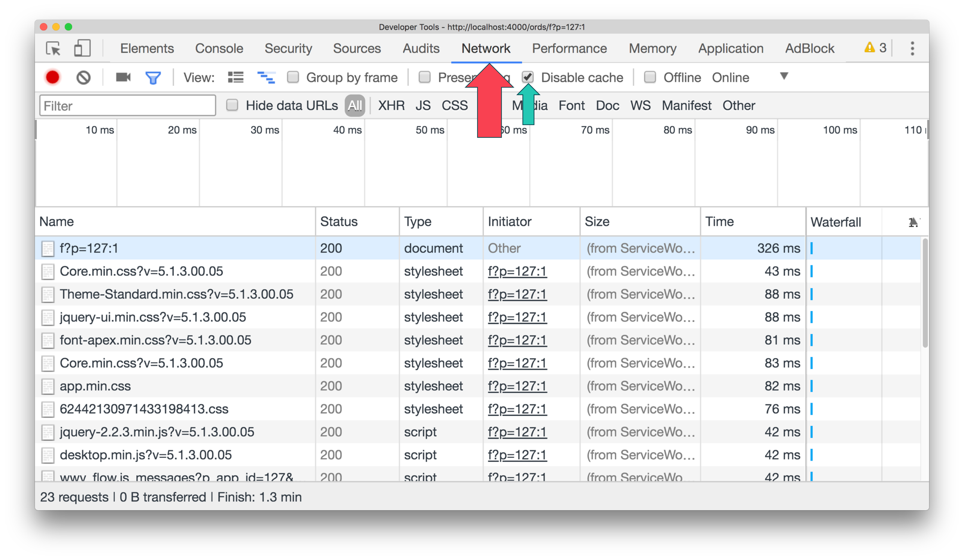Check the Offline checkbox

point(650,77)
